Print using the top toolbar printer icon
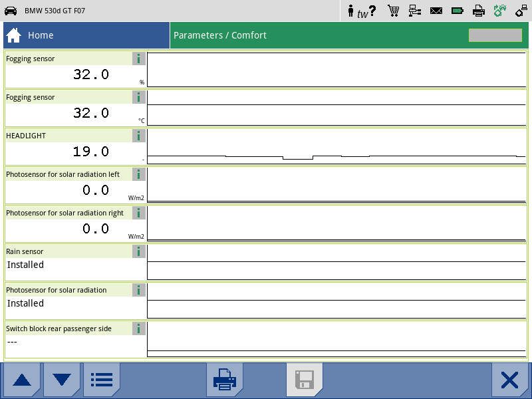The image size is (532, 399). point(478,11)
